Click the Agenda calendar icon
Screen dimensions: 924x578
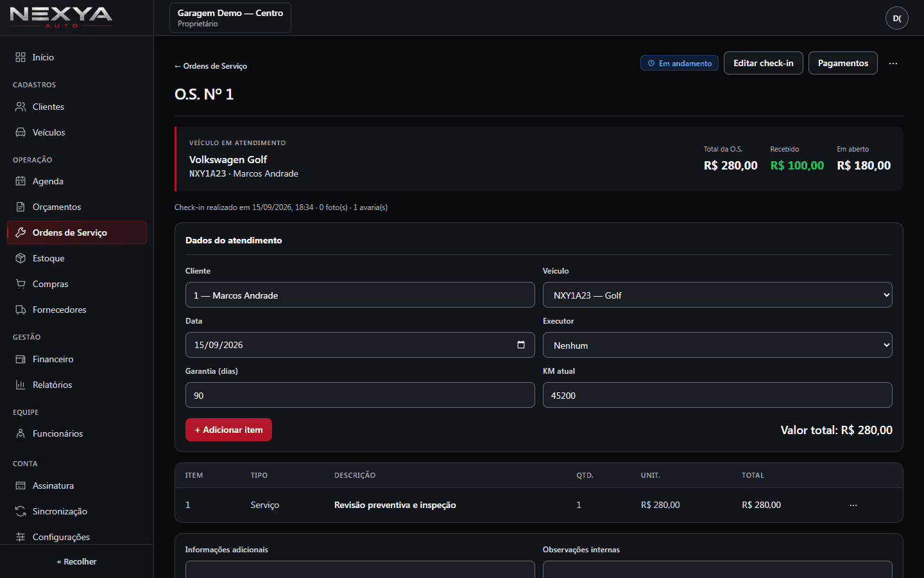[x=21, y=181]
